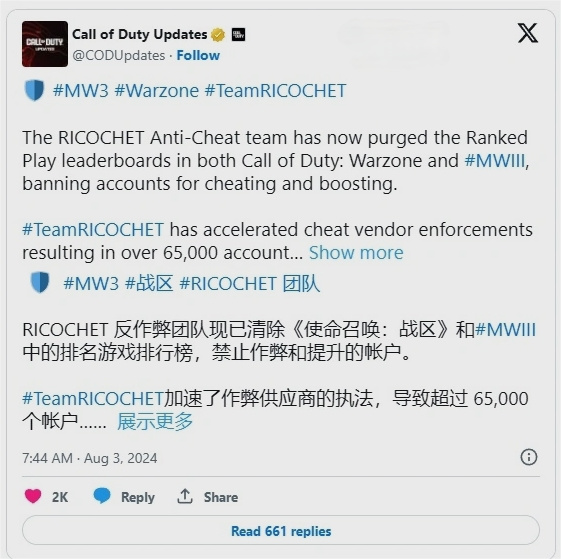Screen dimensions: 561x559
Task: Click the gold verified badge icon
Action: pos(218,35)
